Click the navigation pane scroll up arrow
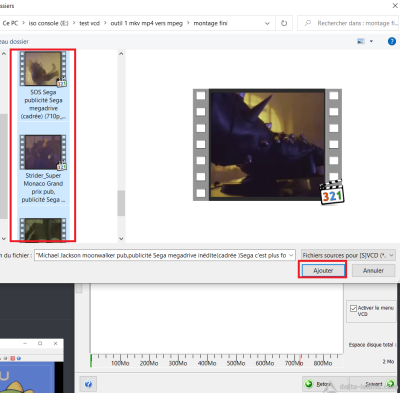The height and width of the screenshot is (393, 400). 4,54
